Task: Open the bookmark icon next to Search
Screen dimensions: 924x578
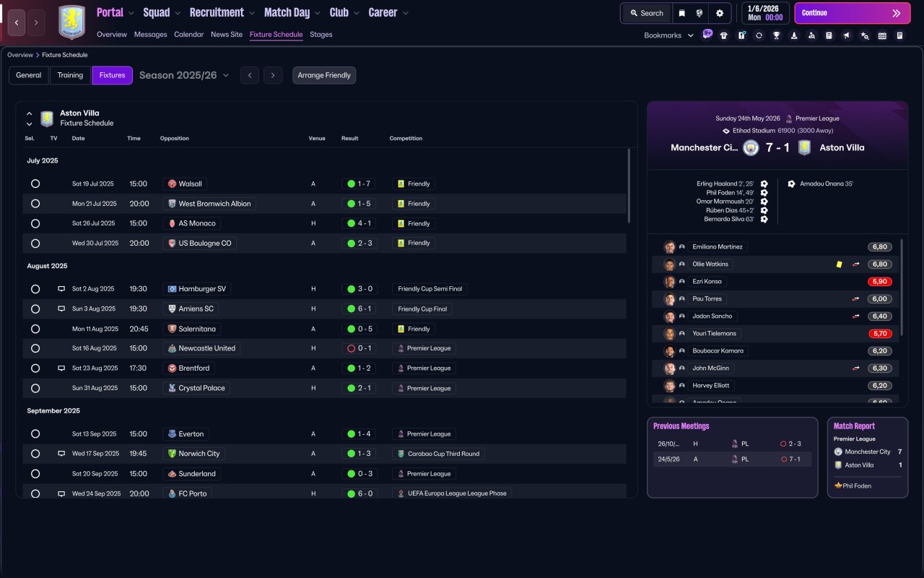Action: click(682, 13)
